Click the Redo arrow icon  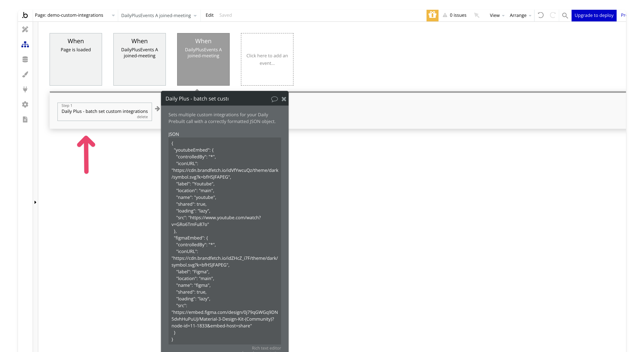click(552, 15)
